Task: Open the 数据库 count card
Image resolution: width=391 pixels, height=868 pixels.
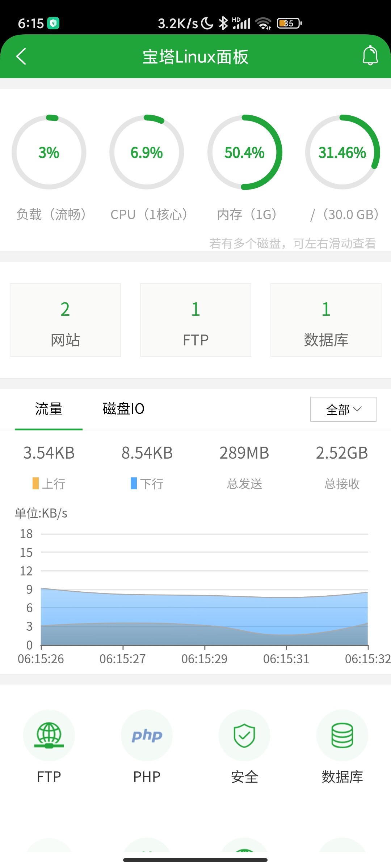Action: 326,320
